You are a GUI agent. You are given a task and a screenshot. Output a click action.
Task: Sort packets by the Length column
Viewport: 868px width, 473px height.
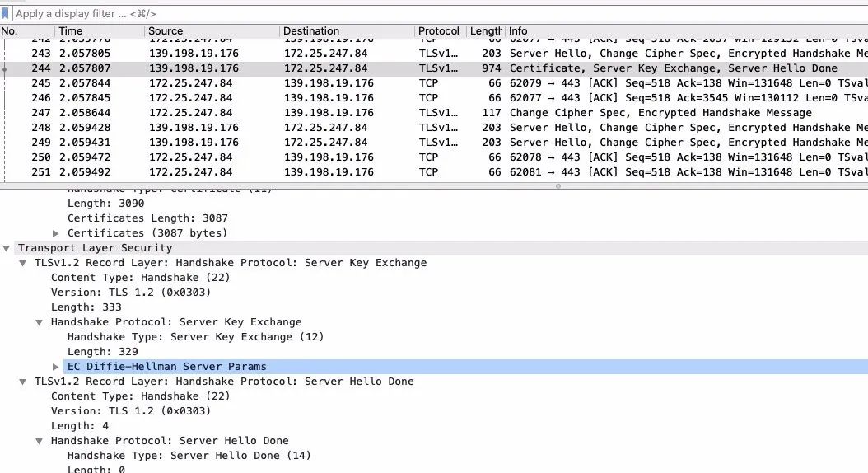[486, 31]
